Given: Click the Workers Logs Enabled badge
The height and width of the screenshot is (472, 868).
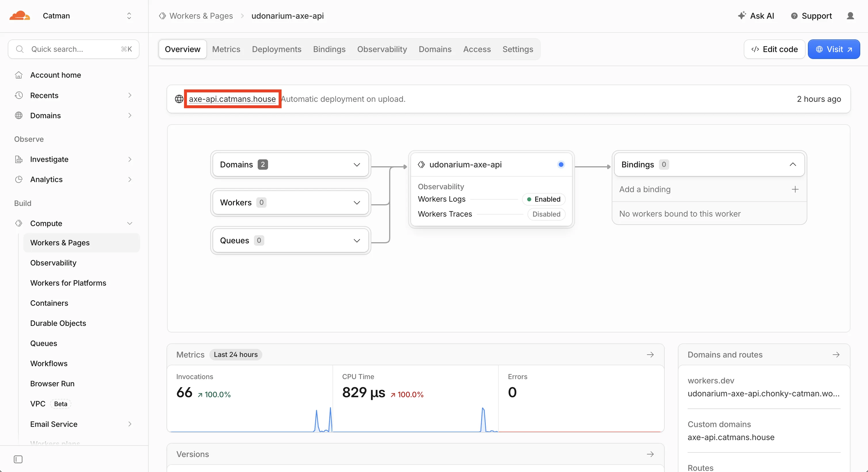Looking at the screenshot, I should point(544,199).
